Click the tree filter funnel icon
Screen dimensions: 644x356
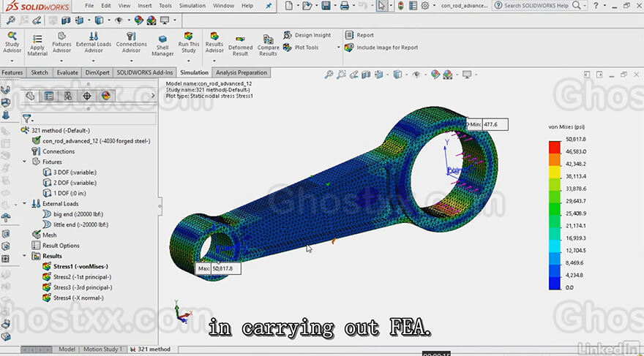pos(26,119)
